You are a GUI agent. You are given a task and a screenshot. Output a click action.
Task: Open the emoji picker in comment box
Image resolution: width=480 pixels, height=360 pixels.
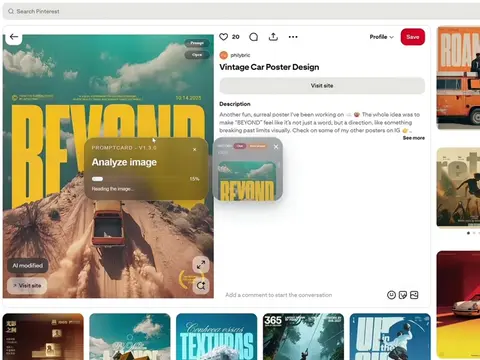point(391,295)
